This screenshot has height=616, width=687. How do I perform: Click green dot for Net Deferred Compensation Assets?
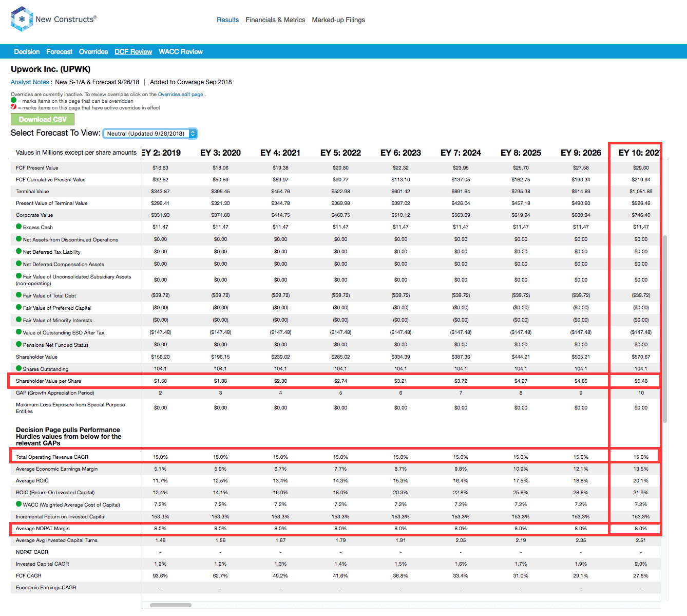18,264
